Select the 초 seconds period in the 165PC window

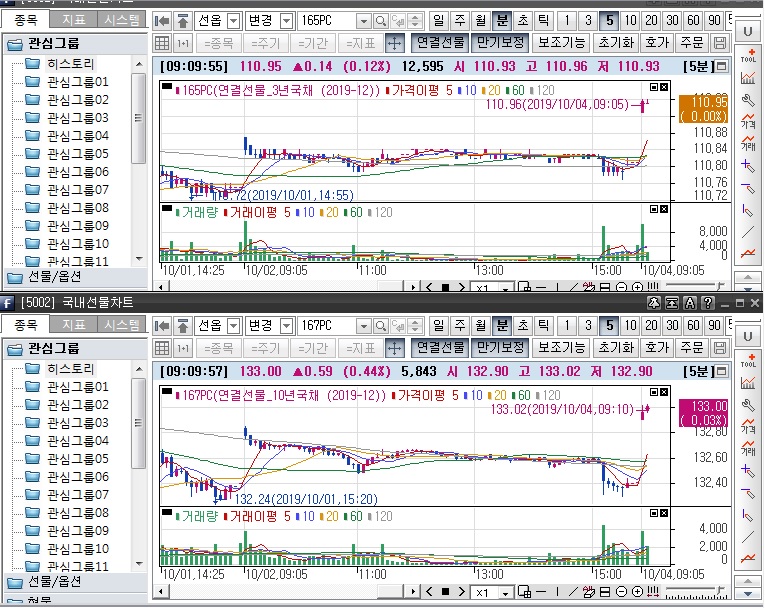[523, 20]
